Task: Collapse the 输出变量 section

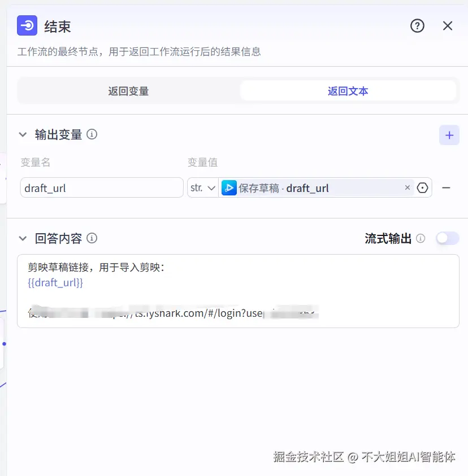Action: coord(22,134)
